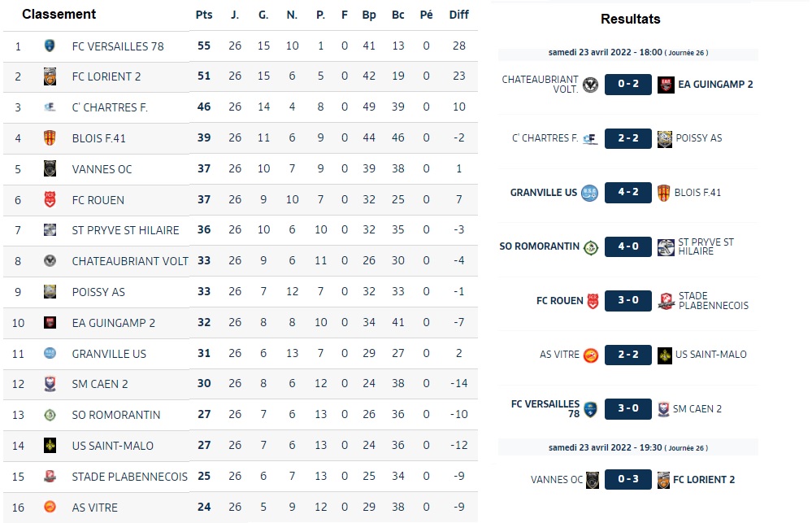Open POISSY AS team link in results
Screen dimensions: 812x523
pos(698,138)
